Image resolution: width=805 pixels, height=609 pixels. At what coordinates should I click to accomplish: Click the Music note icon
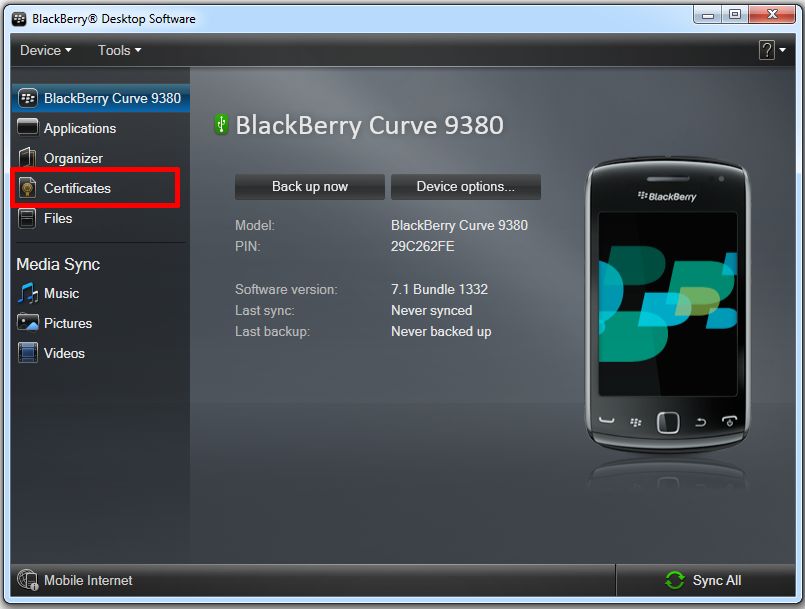pos(28,293)
